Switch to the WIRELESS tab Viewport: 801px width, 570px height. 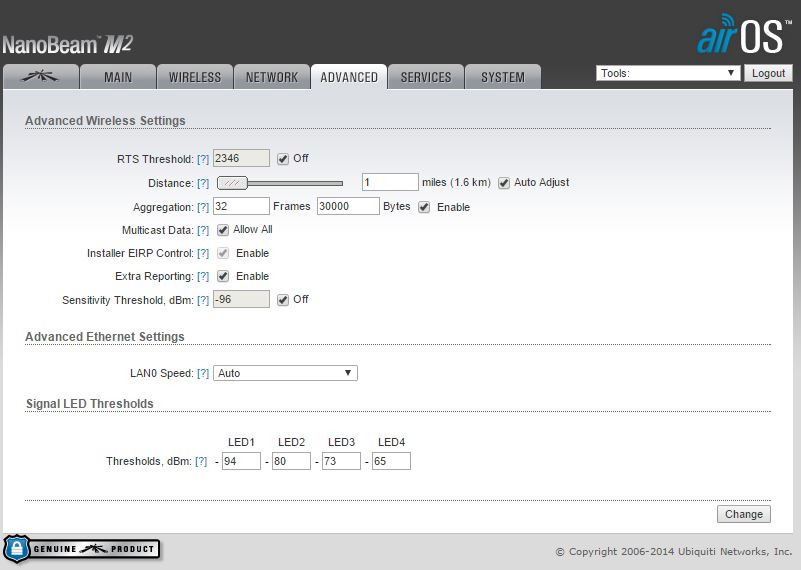194,77
